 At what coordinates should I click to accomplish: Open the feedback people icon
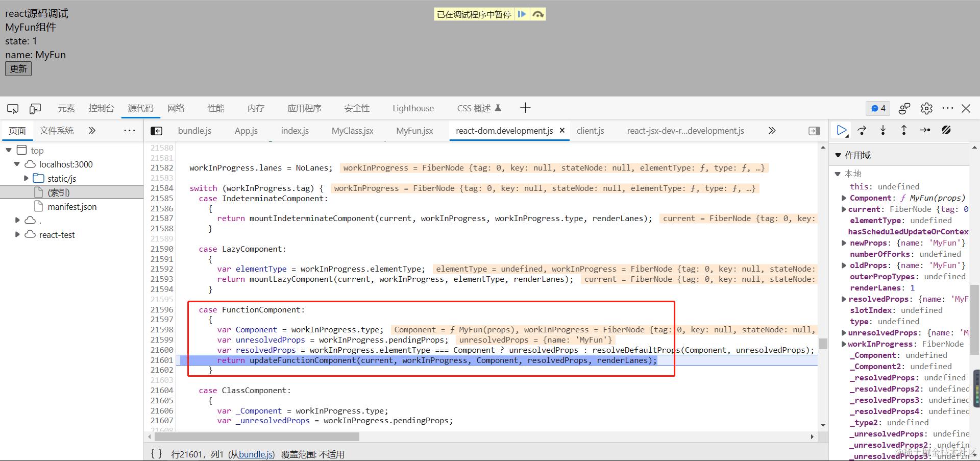(x=904, y=108)
